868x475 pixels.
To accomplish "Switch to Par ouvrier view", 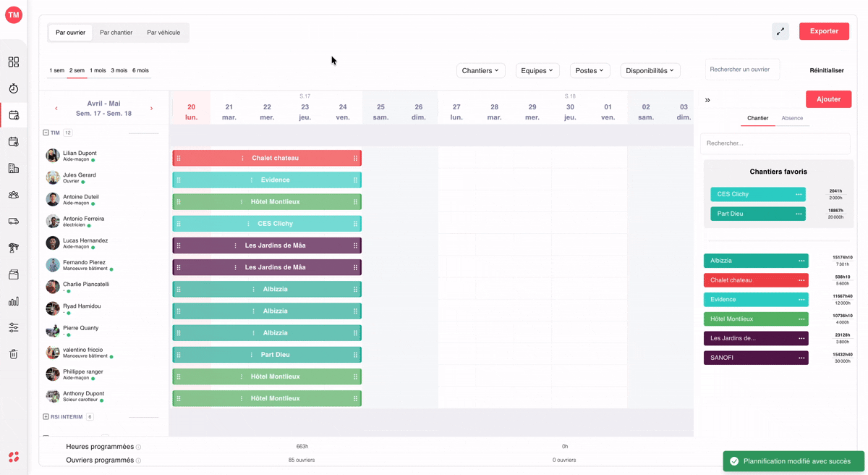I will 70,33.
